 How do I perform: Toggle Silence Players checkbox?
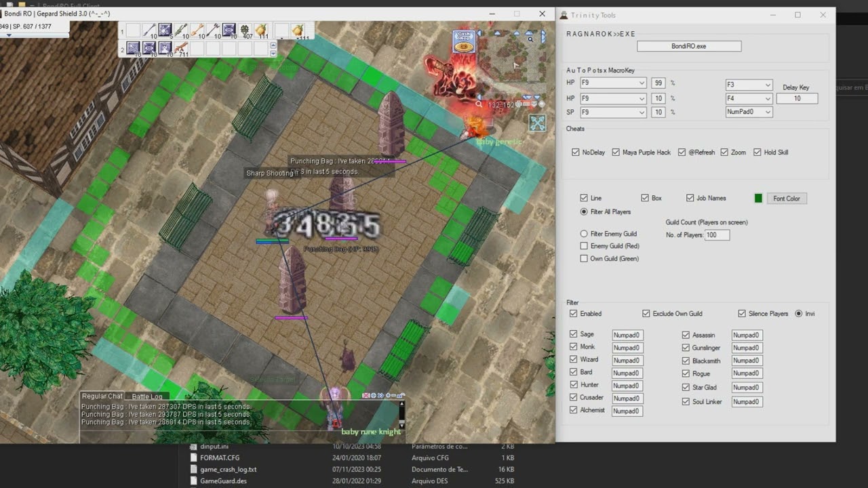(743, 314)
